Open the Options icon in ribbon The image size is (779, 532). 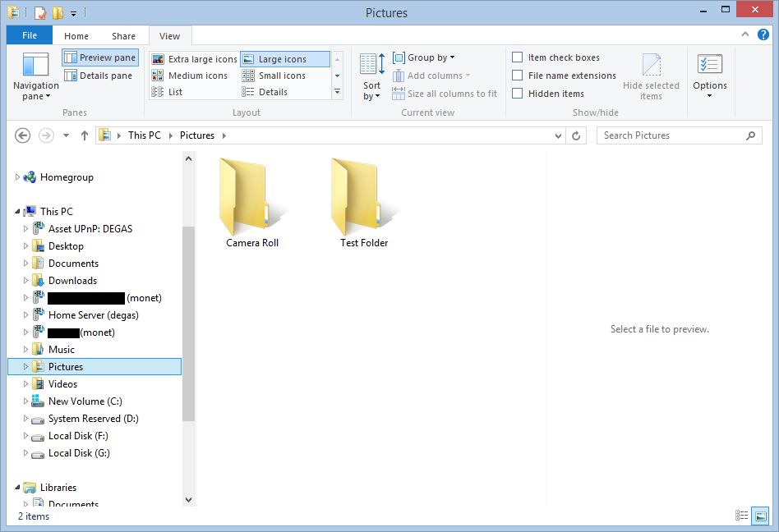tap(709, 66)
